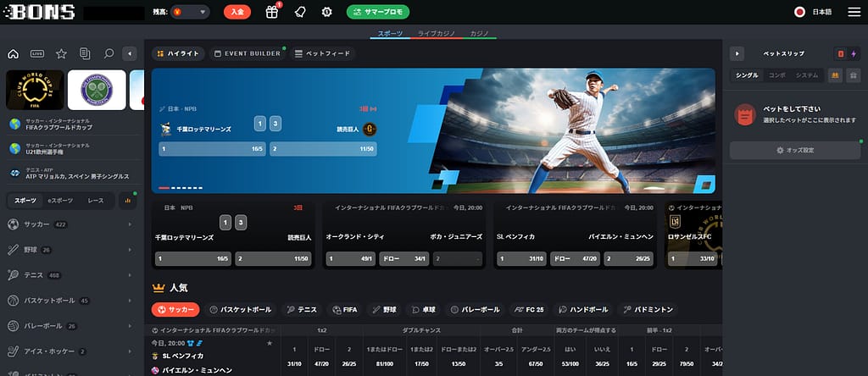Open the hamburger main menu
Image resolution: width=868 pixels, height=376 pixels.
point(854,12)
